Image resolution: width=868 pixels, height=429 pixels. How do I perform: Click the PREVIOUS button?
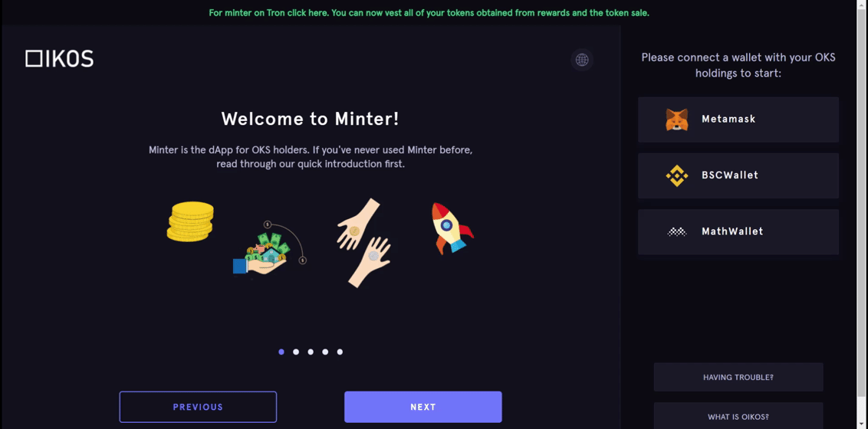(x=198, y=407)
